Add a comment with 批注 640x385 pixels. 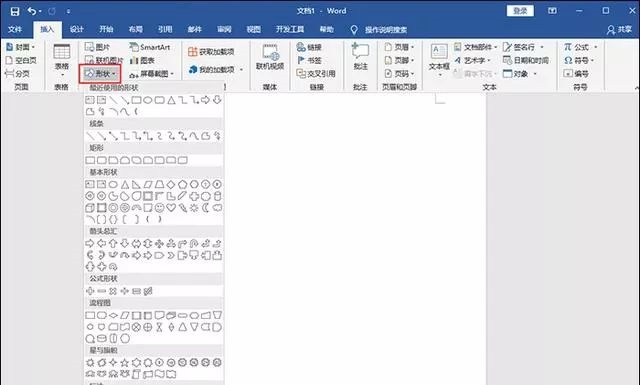[x=360, y=57]
